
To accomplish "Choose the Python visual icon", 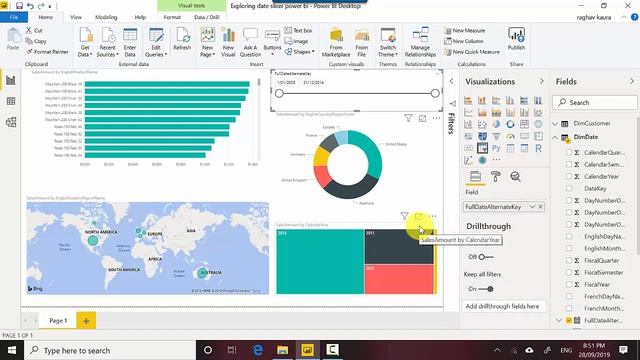I will pos(496,148).
